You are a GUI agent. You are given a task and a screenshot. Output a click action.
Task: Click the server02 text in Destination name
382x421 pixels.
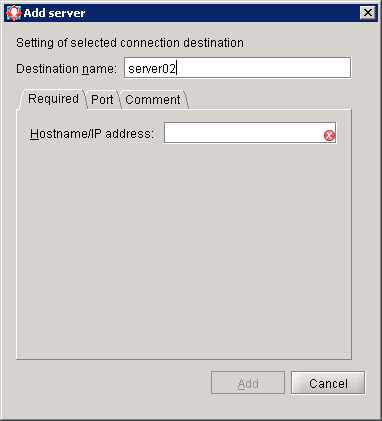(x=152, y=68)
